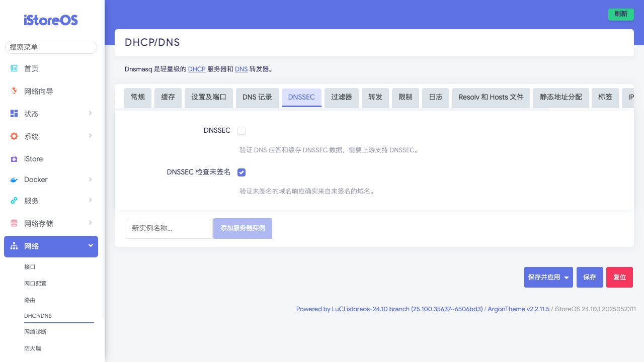Click the 状态 grid icon
644x362 pixels.
click(14, 114)
